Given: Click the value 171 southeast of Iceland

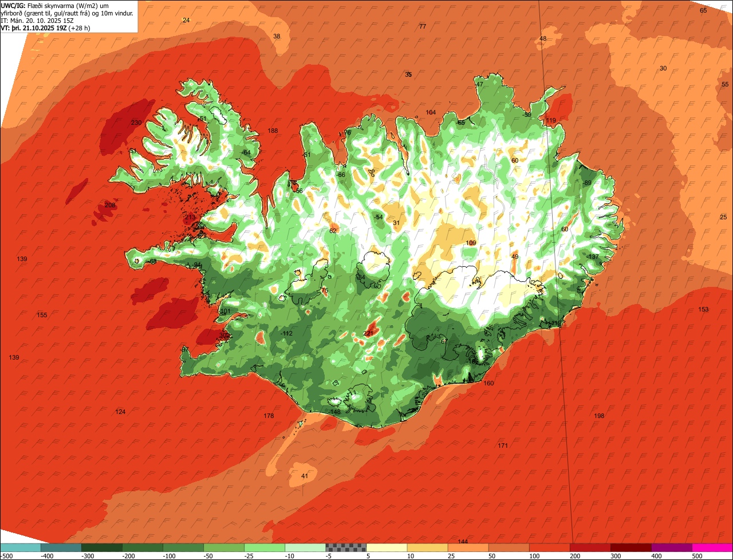Looking at the screenshot, I should [503, 446].
